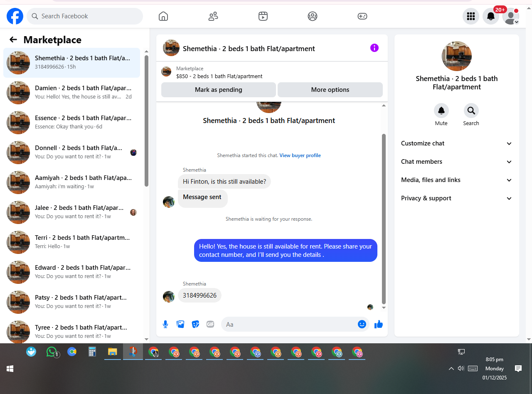Open the touch keyboard tray icon
The height and width of the screenshot is (394, 532).
pos(473,368)
